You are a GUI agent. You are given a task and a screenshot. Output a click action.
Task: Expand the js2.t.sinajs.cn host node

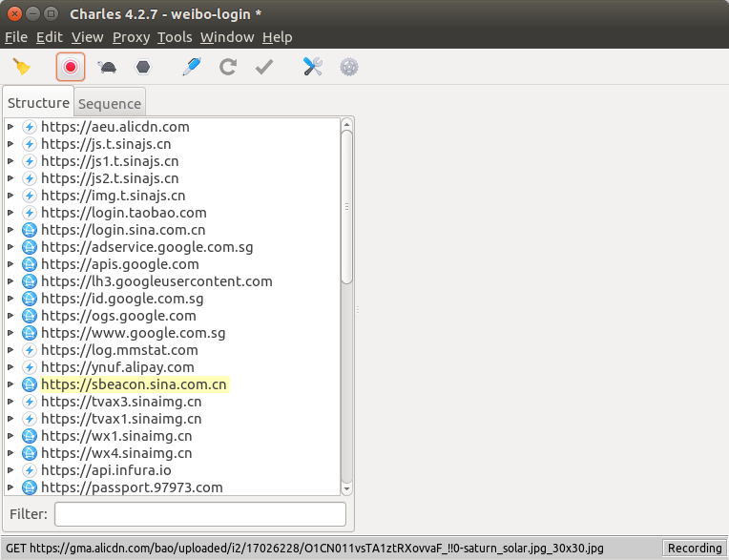pos(10,178)
